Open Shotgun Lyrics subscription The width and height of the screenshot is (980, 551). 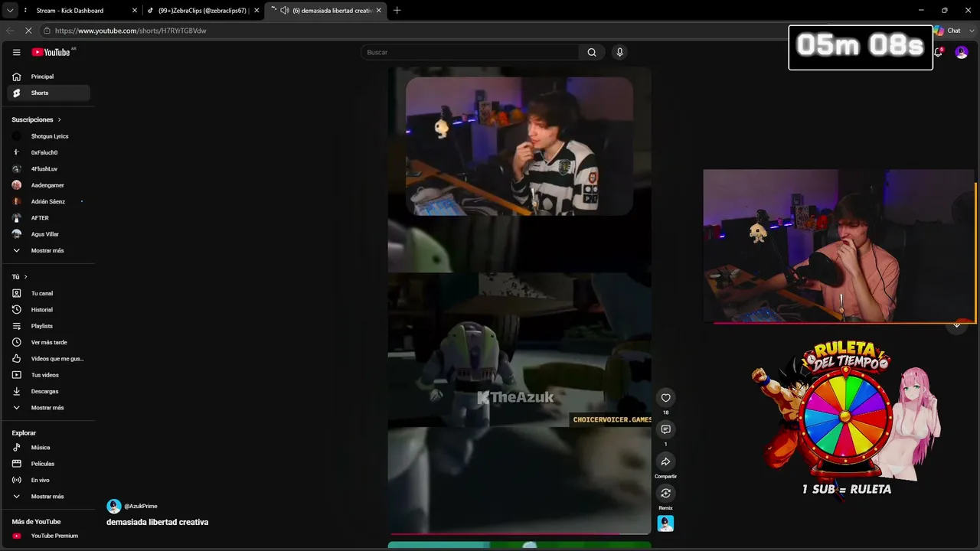[x=49, y=136]
